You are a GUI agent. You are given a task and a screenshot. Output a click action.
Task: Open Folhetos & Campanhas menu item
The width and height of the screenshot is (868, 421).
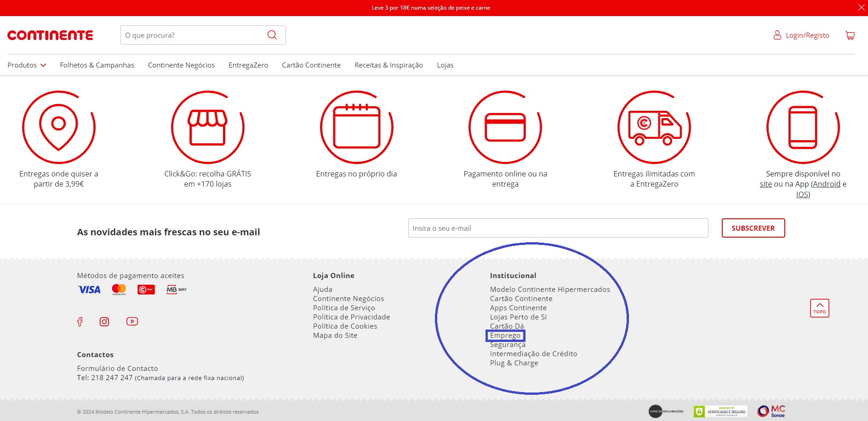pos(97,65)
